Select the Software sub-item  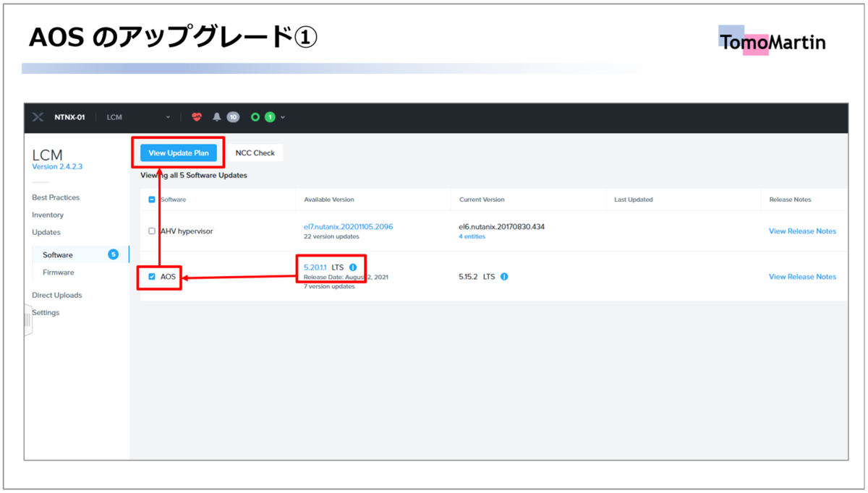[x=58, y=254]
